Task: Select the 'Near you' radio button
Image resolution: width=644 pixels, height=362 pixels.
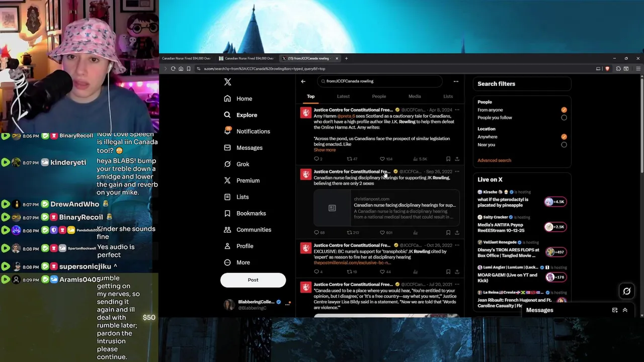Action: coord(564,145)
